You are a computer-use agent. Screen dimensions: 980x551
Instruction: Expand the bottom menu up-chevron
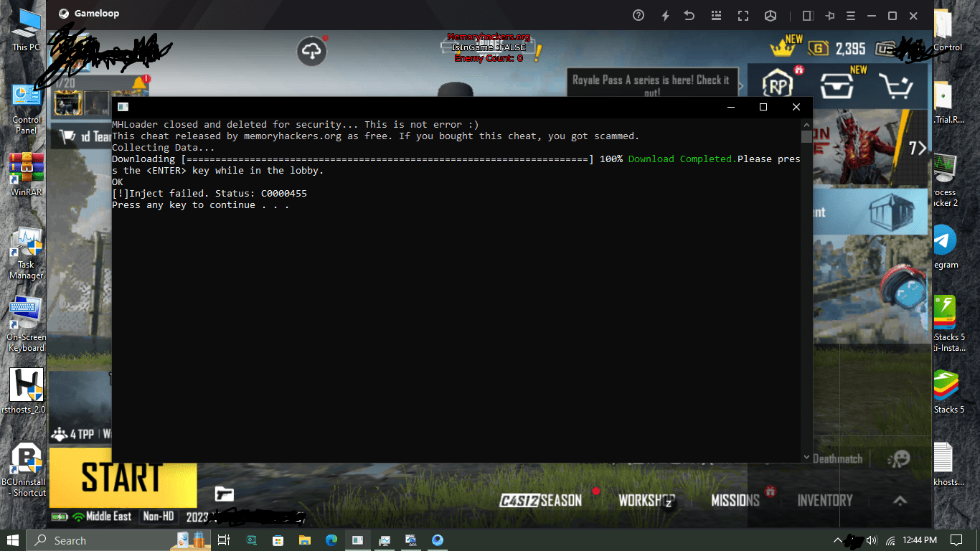click(x=900, y=500)
